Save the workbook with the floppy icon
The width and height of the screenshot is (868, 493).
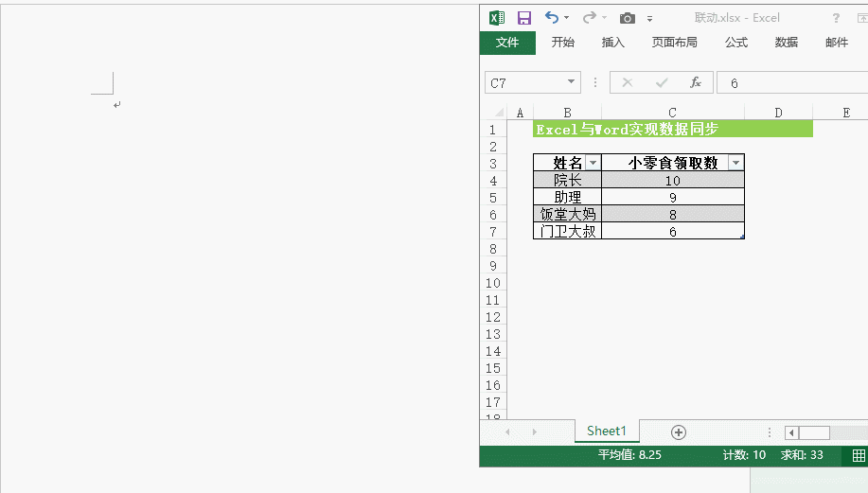coord(523,18)
